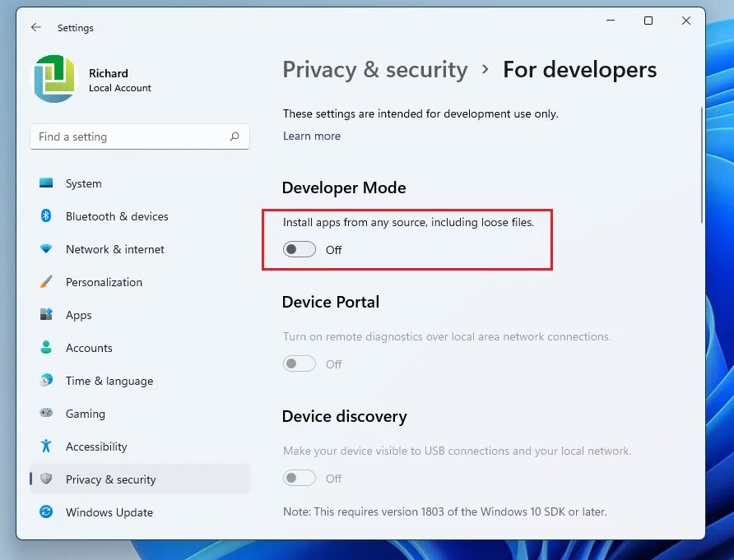The width and height of the screenshot is (734, 560).
Task: Click Richard Local Account name
Action: tap(120, 80)
